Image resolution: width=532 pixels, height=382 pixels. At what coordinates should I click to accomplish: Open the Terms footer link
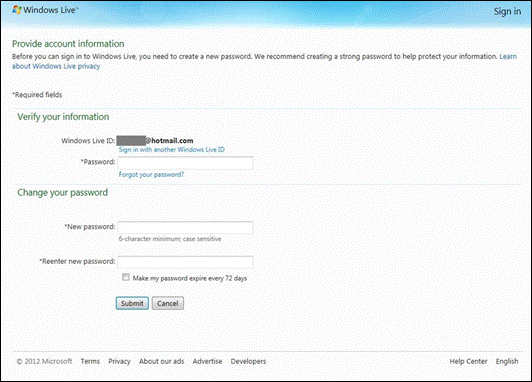90,361
